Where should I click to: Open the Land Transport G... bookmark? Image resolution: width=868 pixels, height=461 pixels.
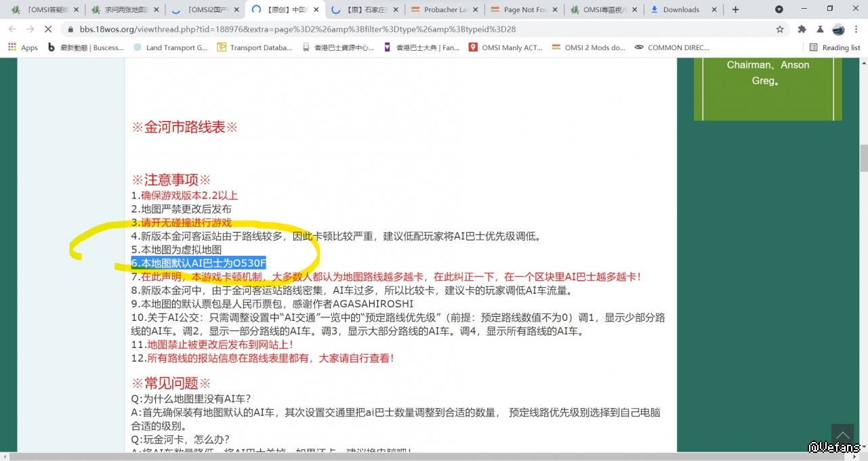point(171,47)
